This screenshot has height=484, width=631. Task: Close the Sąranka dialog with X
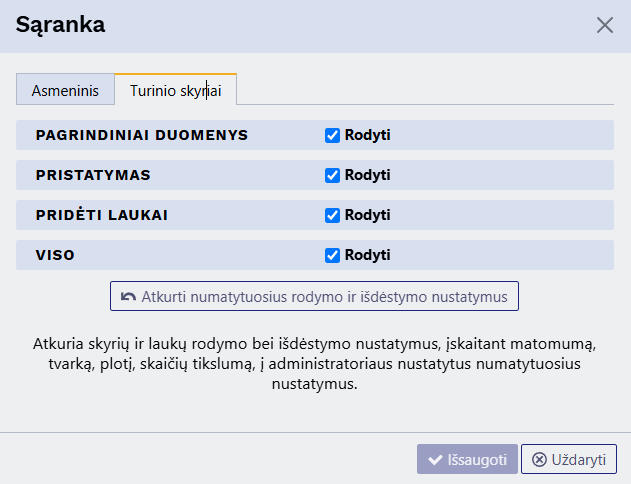pos(604,25)
